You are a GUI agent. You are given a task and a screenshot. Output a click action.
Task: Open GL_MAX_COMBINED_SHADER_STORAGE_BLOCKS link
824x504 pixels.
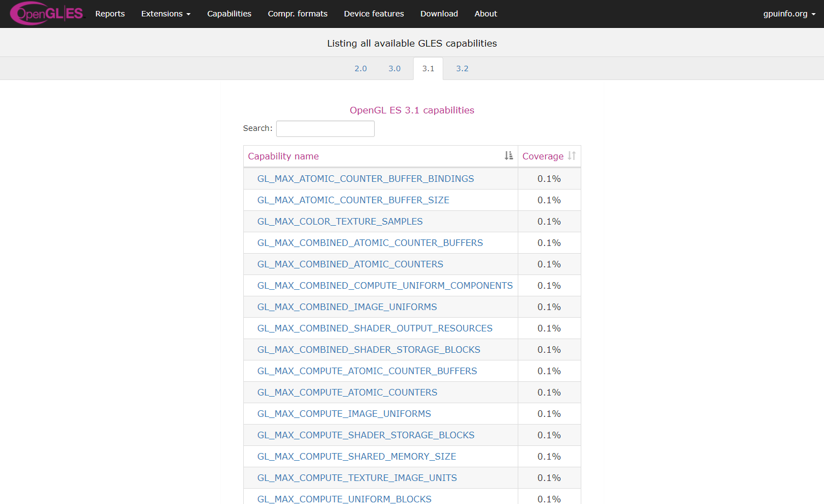(369, 350)
